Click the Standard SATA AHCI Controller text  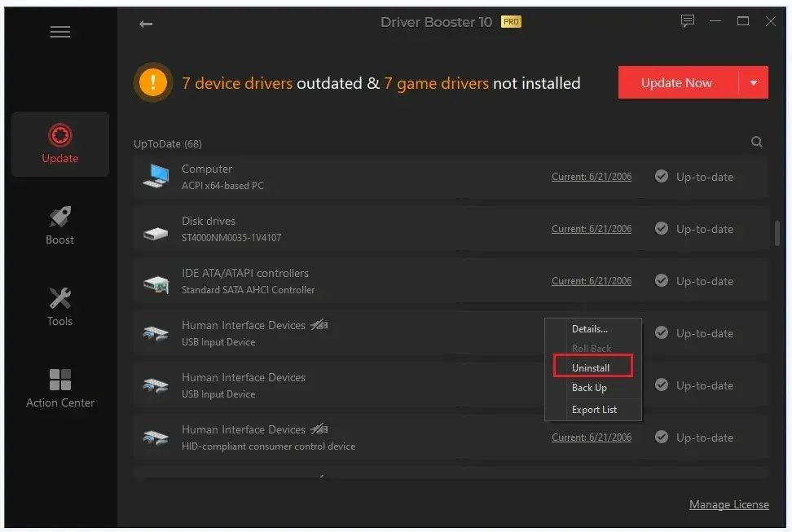pyautogui.click(x=248, y=290)
